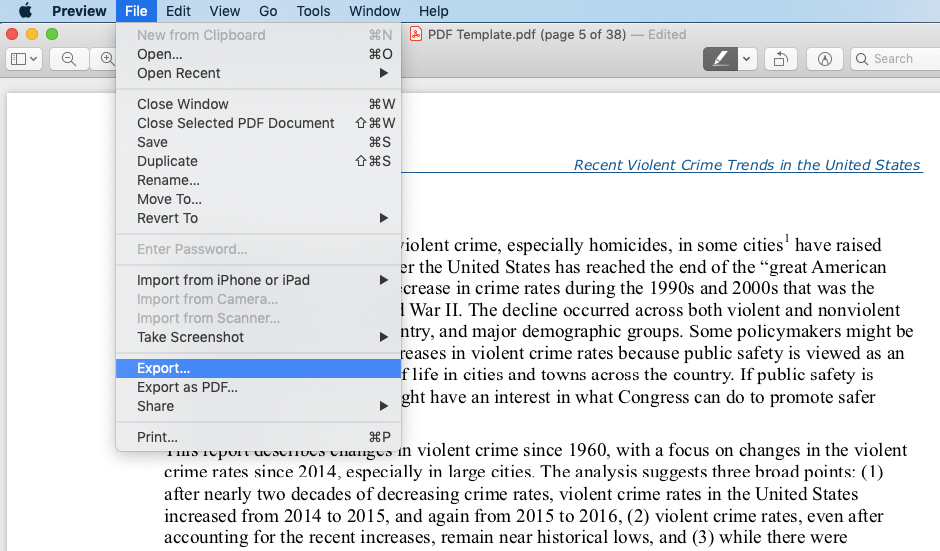Click Recent Violent Crime Trends header link
Viewport: 940px width, 551px height.
click(x=746, y=165)
